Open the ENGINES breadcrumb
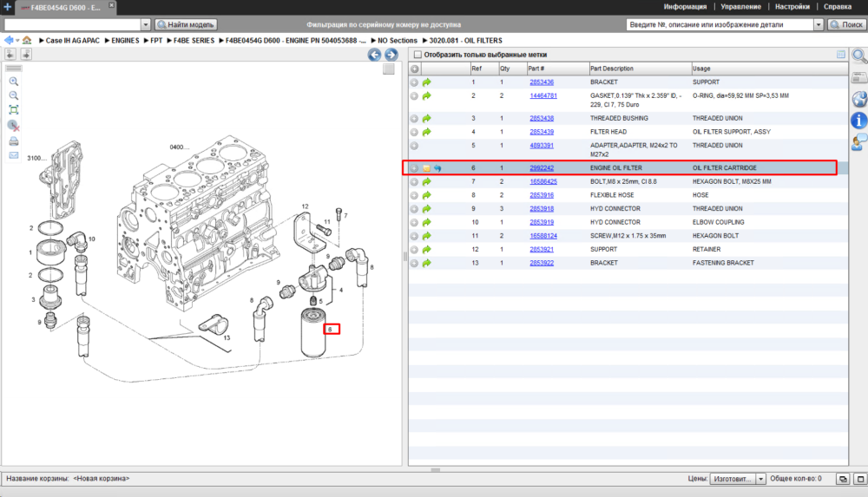The width and height of the screenshot is (868, 497). click(x=125, y=41)
